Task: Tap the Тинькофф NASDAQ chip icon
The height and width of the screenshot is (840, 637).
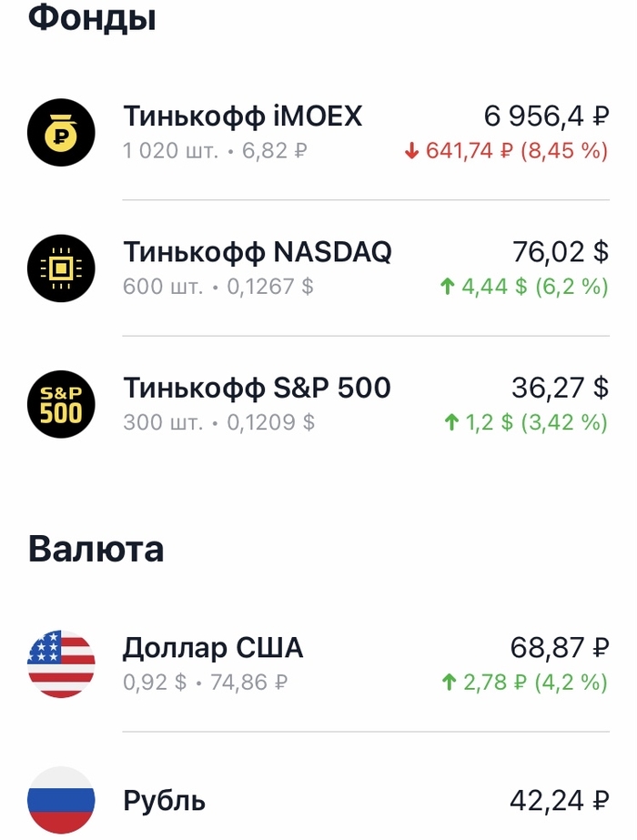Action: (61, 268)
